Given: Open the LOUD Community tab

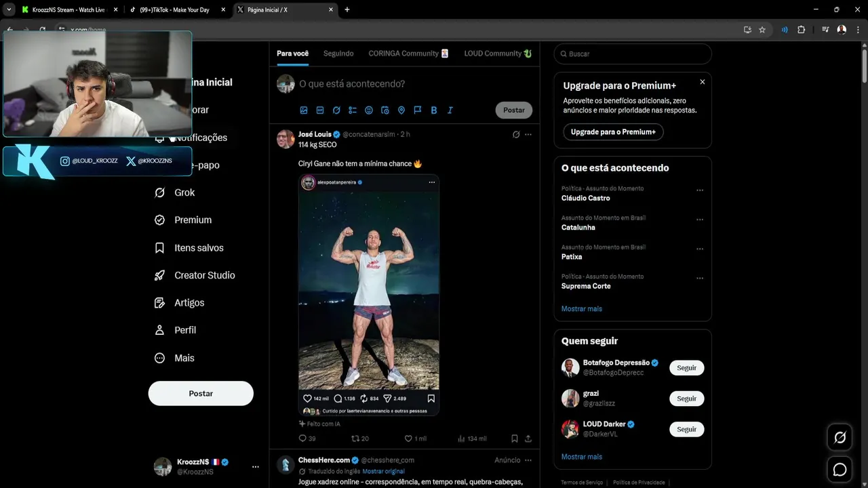Looking at the screenshot, I should 498,54.
